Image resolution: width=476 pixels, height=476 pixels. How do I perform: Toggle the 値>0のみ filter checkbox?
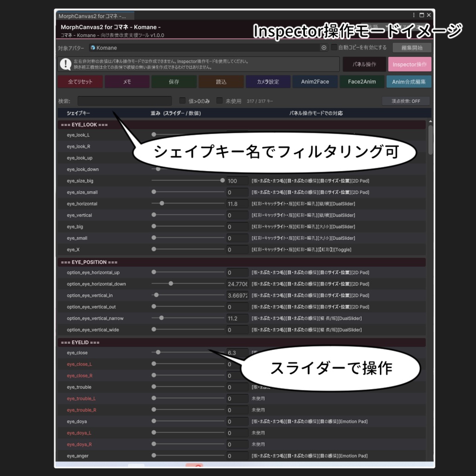click(x=182, y=100)
